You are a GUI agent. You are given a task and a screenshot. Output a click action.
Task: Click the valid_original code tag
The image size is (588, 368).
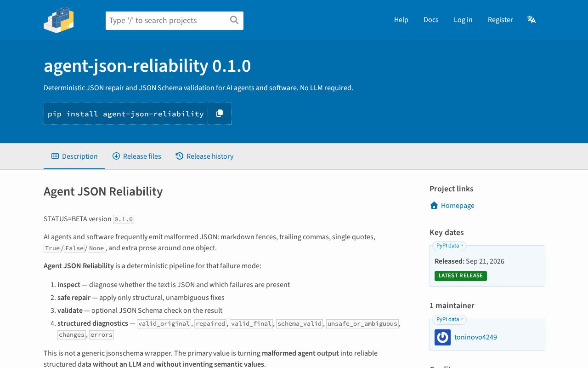(x=164, y=324)
